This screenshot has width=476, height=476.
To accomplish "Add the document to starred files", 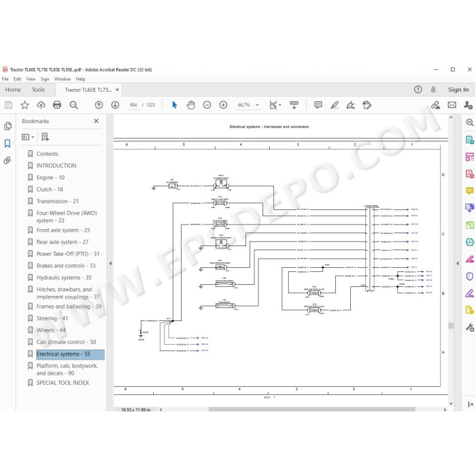I will click(24, 105).
